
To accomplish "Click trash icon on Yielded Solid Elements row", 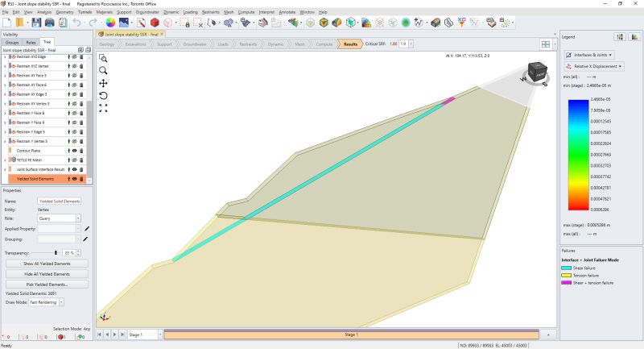I will [81, 179].
